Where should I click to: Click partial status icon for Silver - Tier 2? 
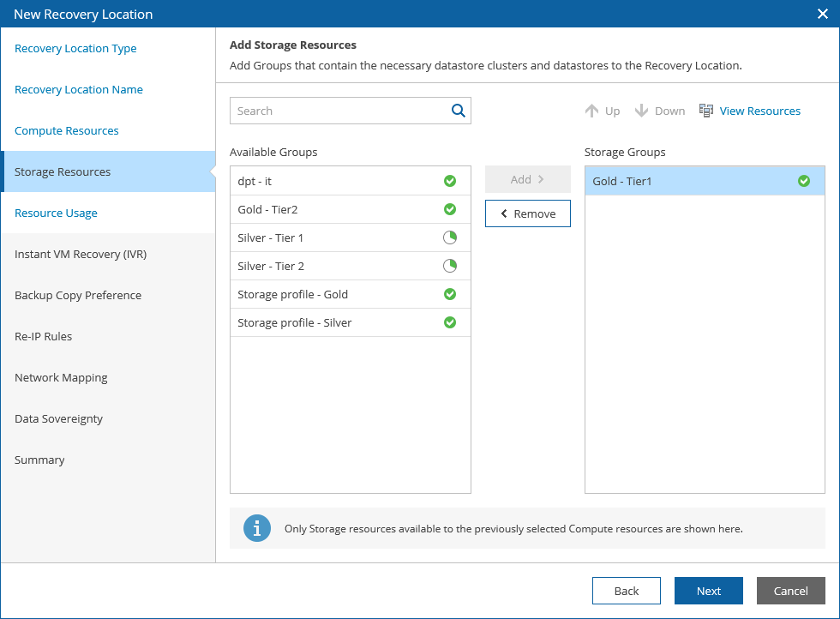tap(450, 266)
